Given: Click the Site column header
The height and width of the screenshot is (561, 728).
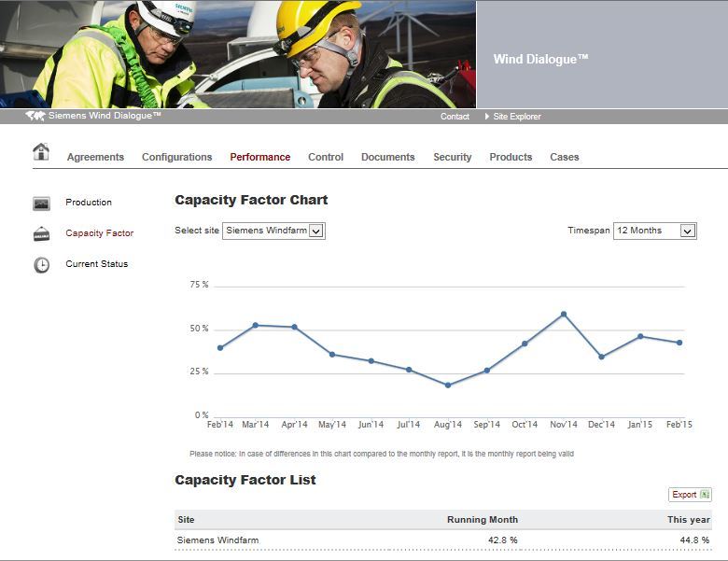Looking at the screenshot, I should (186, 520).
